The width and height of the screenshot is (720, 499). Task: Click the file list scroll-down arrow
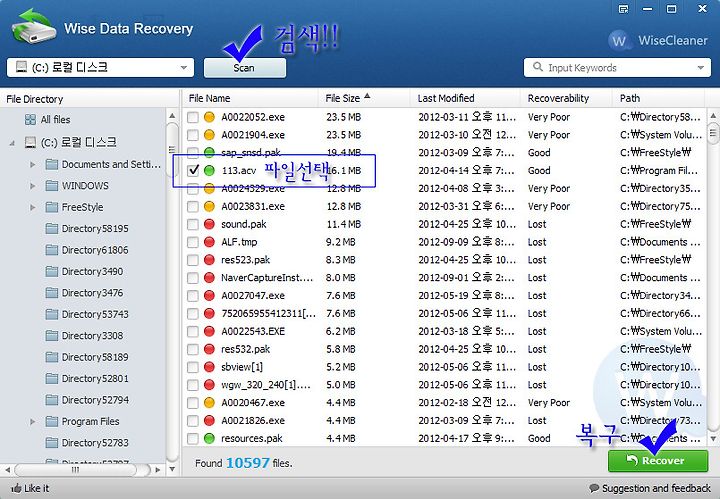[x=713, y=439]
